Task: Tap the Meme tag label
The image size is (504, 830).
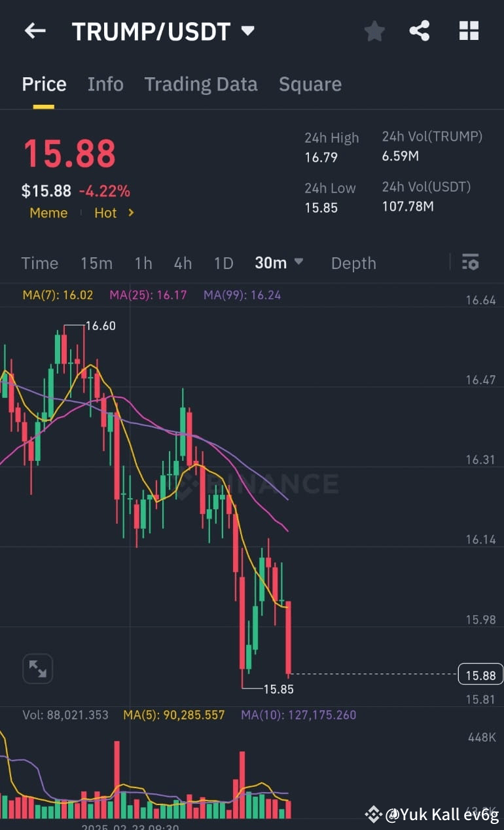Action: [x=48, y=213]
